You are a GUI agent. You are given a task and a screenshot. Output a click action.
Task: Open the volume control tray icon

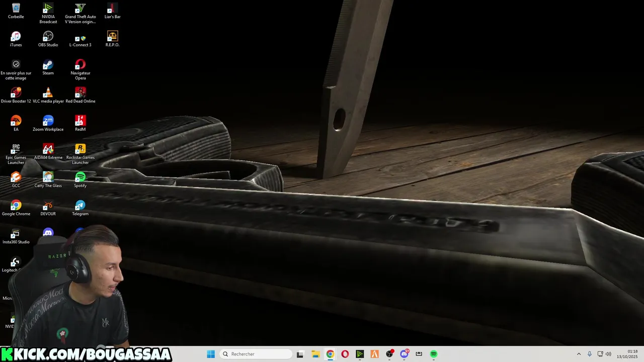(609, 354)
